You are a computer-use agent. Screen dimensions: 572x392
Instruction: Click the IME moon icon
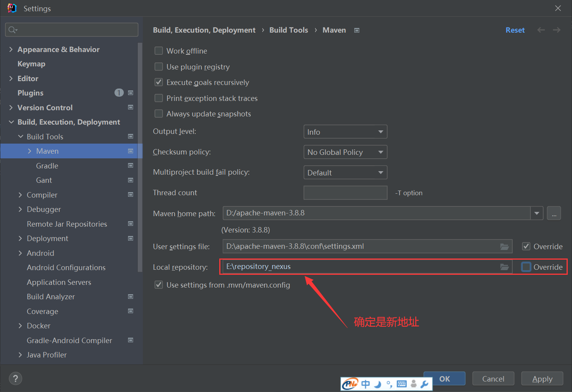click(378, 384)
